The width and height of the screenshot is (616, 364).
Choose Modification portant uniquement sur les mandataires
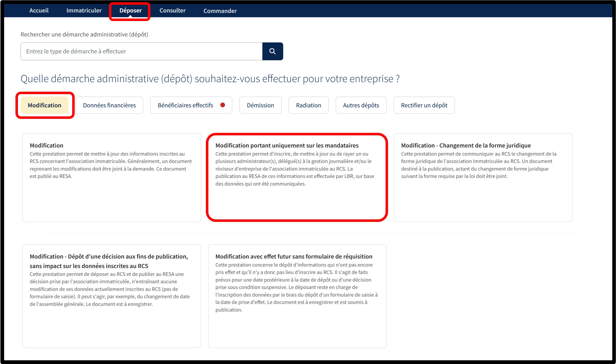[x=297, y=177]
